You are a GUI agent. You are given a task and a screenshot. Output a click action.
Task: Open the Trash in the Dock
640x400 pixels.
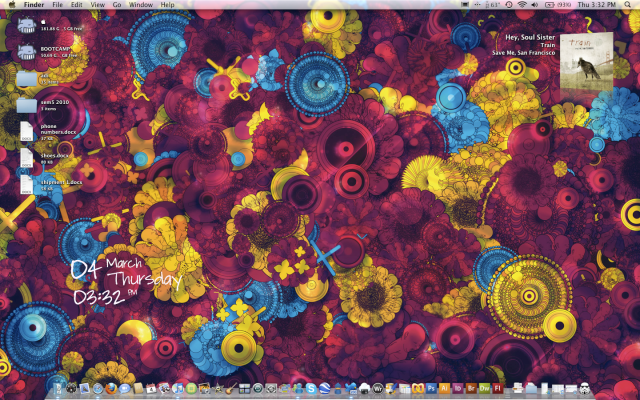tap(587, 388)
